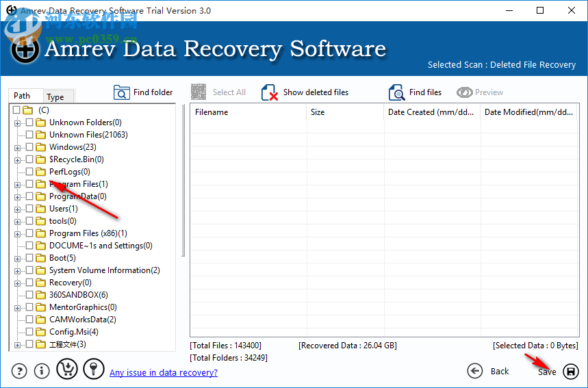Click the shopping cart buy icon
Screen dimensions: 588x388
[67, 369]
